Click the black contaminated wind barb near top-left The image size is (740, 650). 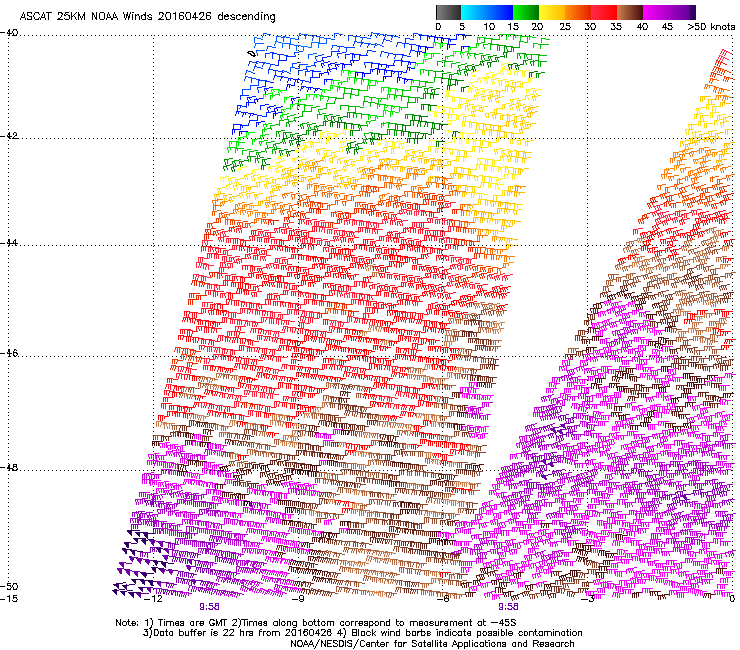[x=252, y=54]
